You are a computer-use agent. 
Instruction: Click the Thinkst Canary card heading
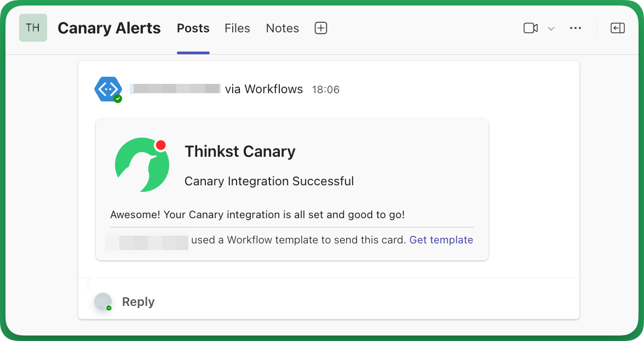(x=240, y=151)
